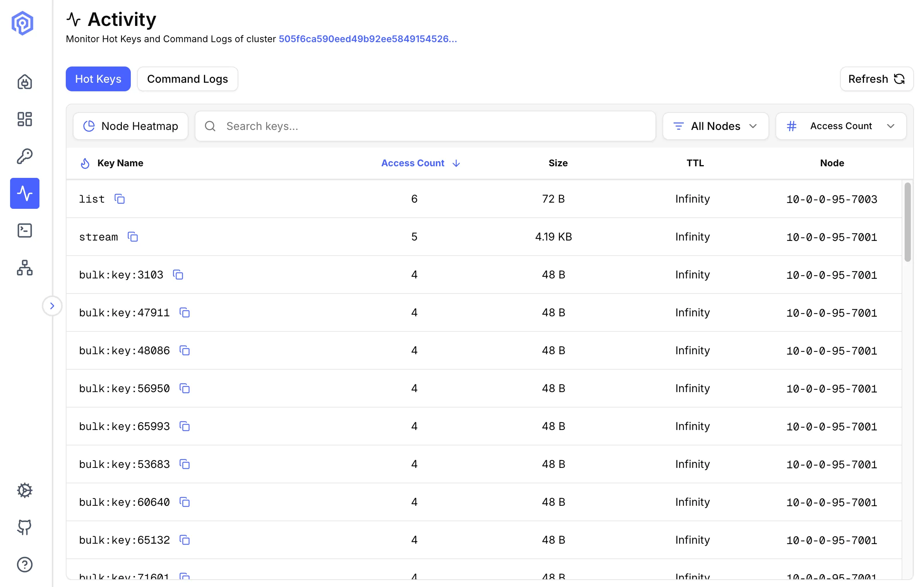Viewport: 924px width, 587px height.
Task: Open the All Nodes filter dropdown
Action: (715, 126)
